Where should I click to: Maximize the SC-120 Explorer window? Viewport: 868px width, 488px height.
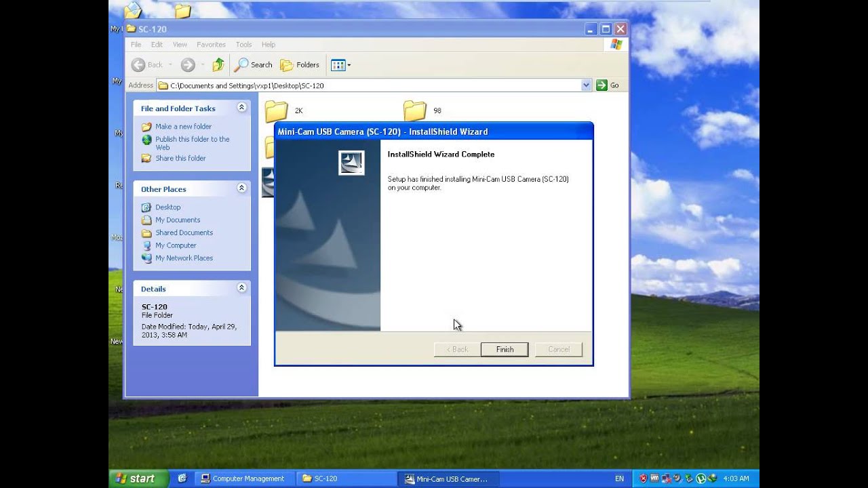click(606, 29)
